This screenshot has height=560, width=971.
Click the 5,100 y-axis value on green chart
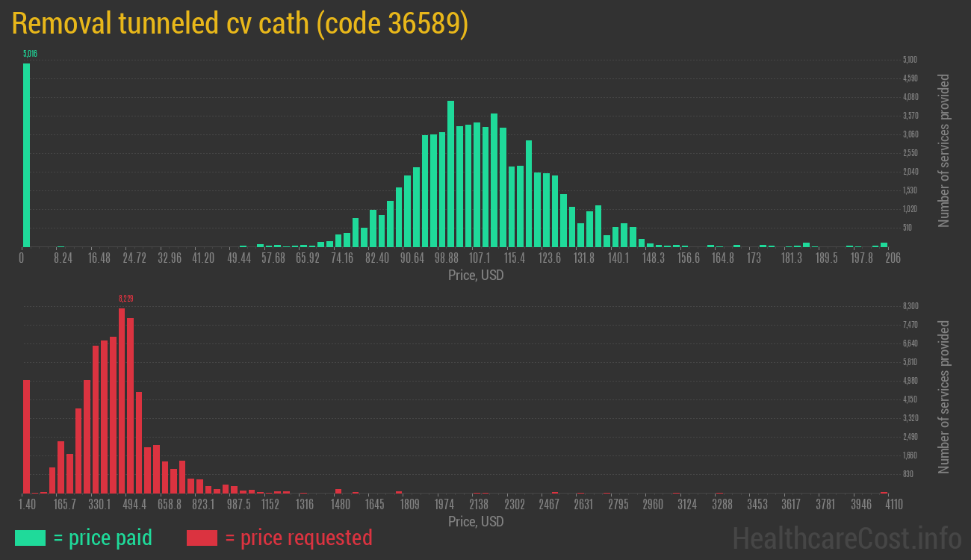coord(910,60)
